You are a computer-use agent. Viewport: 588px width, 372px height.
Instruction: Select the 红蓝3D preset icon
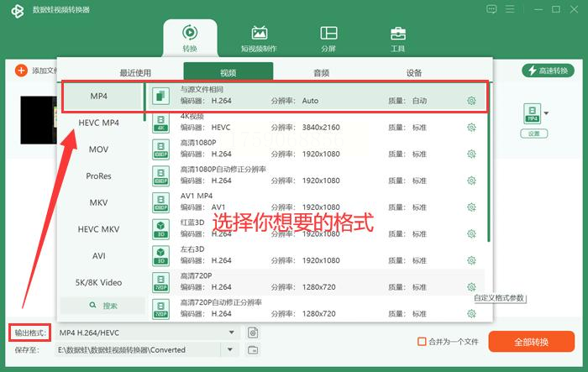pos(160,229)
